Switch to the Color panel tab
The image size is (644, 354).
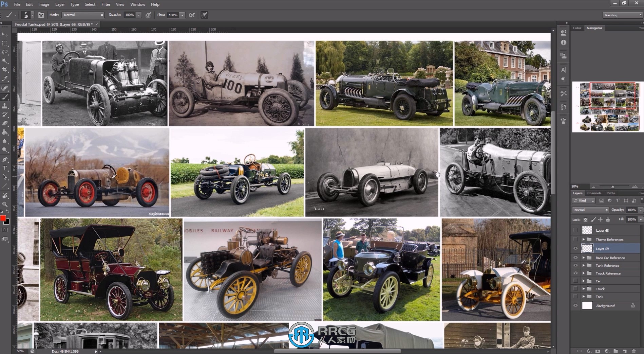coord(577,28)
